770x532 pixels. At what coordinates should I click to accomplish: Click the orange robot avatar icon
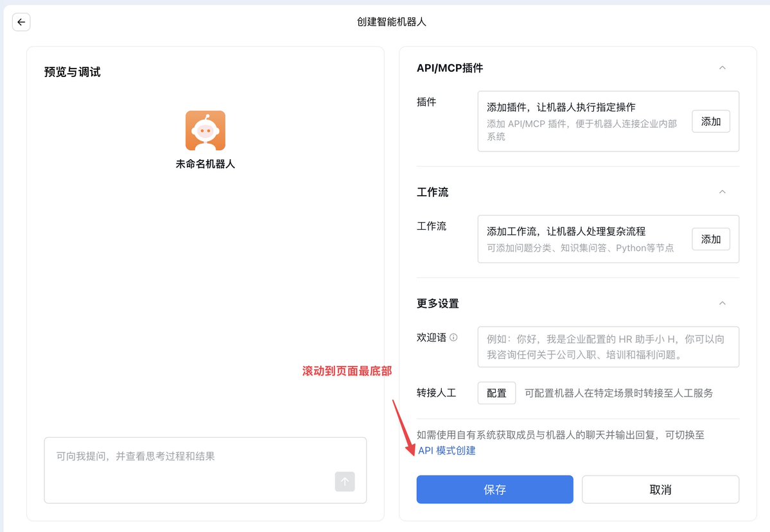(205, 130)
